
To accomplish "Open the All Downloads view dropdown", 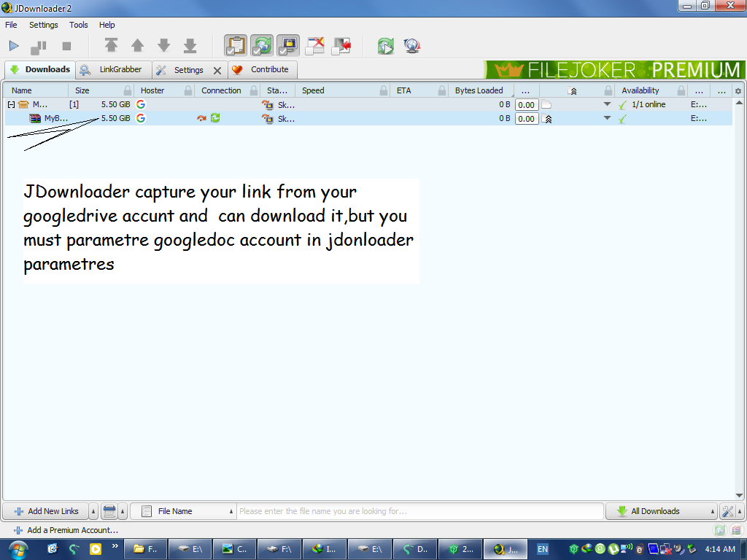I will click(x=661, y=511).
